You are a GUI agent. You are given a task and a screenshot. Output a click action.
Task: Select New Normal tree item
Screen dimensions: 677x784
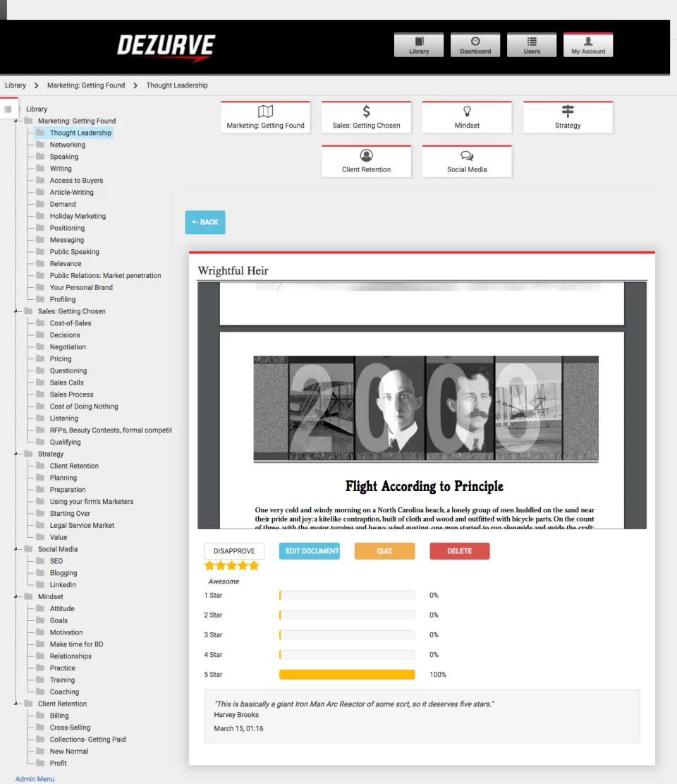click(69, 752)
